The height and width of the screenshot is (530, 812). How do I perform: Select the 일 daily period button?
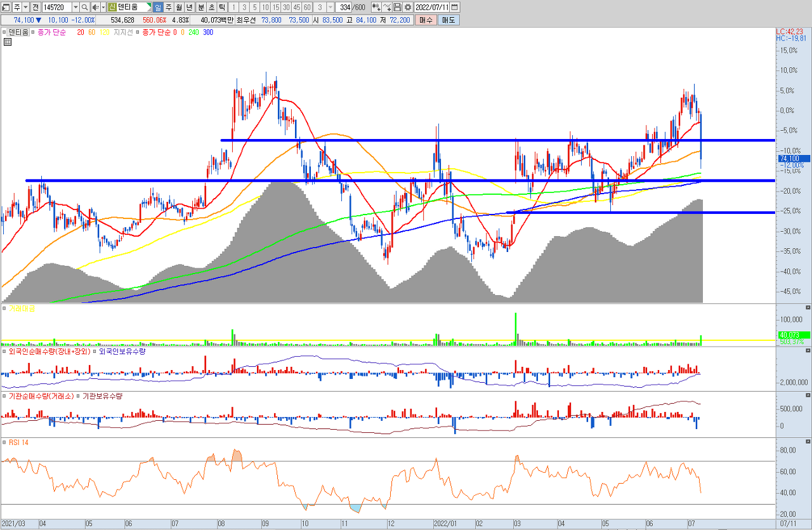tap(158, 7)
